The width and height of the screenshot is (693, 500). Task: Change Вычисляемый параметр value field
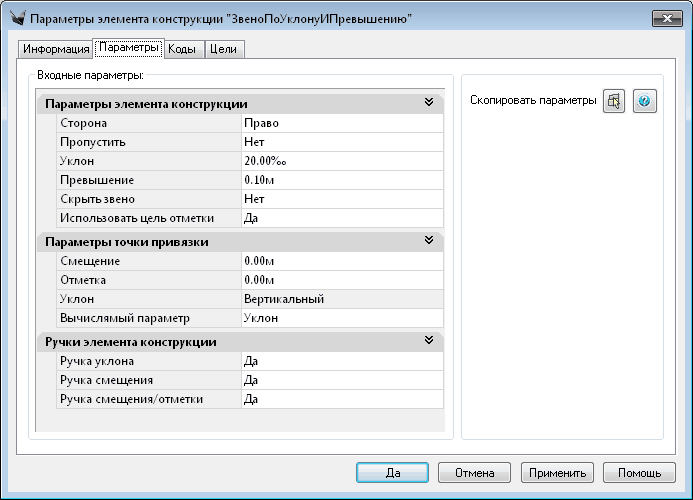point(340,318)
